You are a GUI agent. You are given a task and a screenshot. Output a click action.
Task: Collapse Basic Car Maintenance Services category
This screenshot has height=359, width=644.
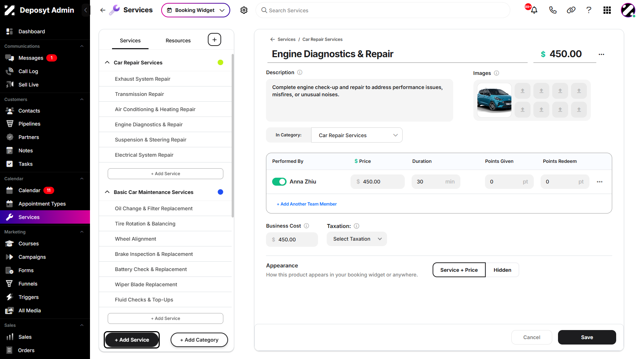click(x=107, y=192)
